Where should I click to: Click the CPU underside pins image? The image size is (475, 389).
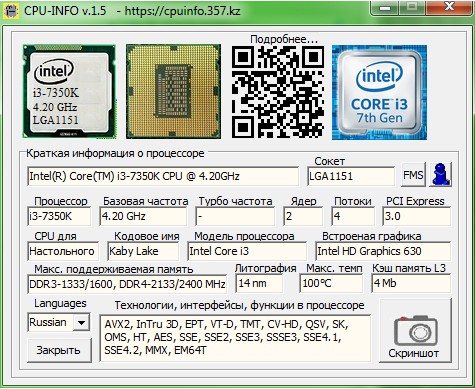(173, 91)
